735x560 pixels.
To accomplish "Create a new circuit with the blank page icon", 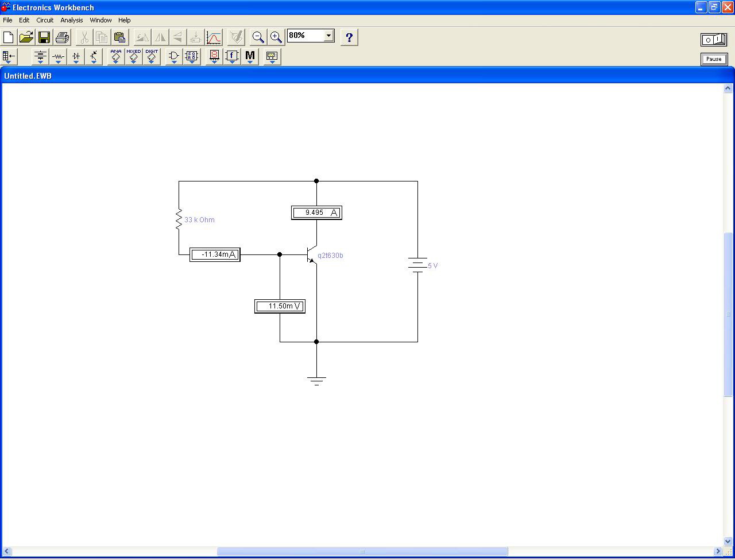I will point(9,38).
